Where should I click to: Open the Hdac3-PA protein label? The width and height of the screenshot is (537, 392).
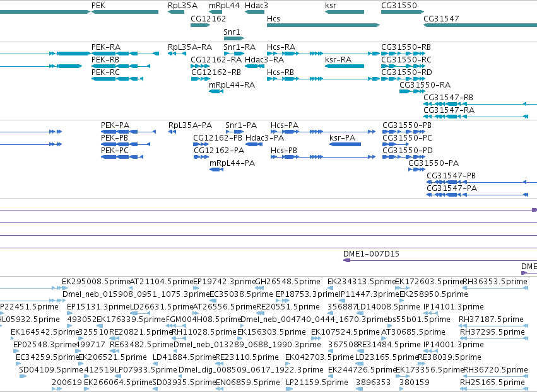coord(264,138)
